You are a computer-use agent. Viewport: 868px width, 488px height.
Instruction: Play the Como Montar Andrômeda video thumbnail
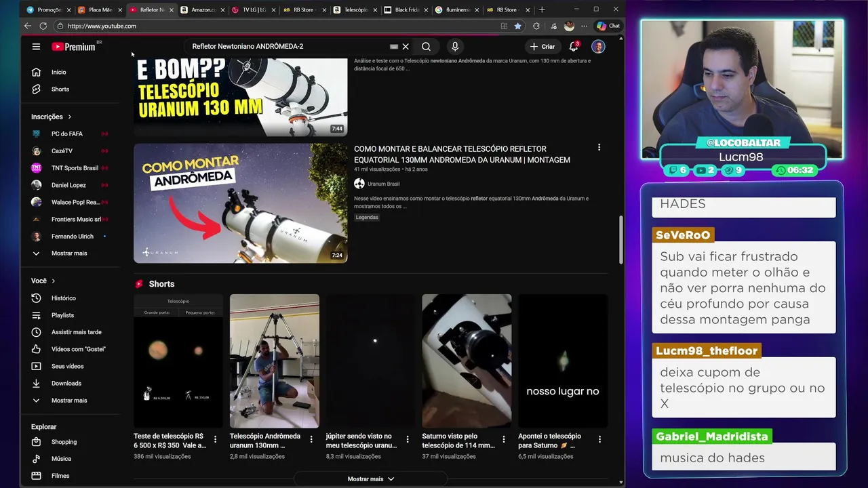(241, 203)
